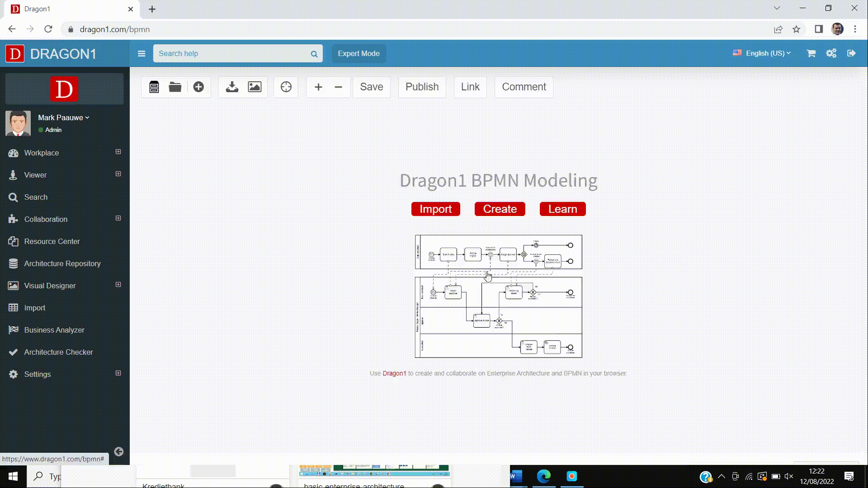Click the browser back arrow
The width and height of the screenshot is (868, 488).
(12, 29)
